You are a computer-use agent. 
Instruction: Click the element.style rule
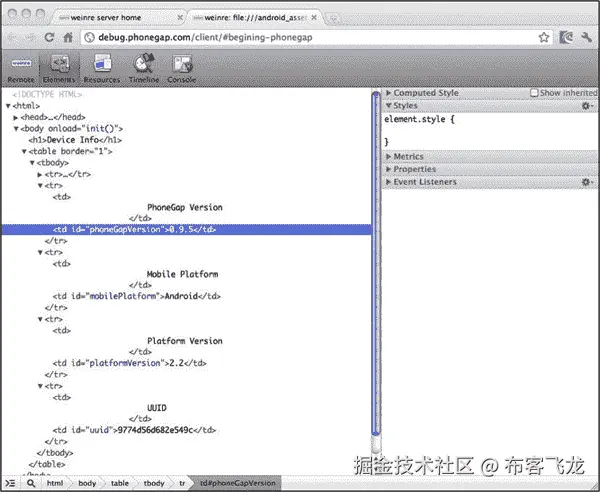pyautogui.click(x=419, y=119)
